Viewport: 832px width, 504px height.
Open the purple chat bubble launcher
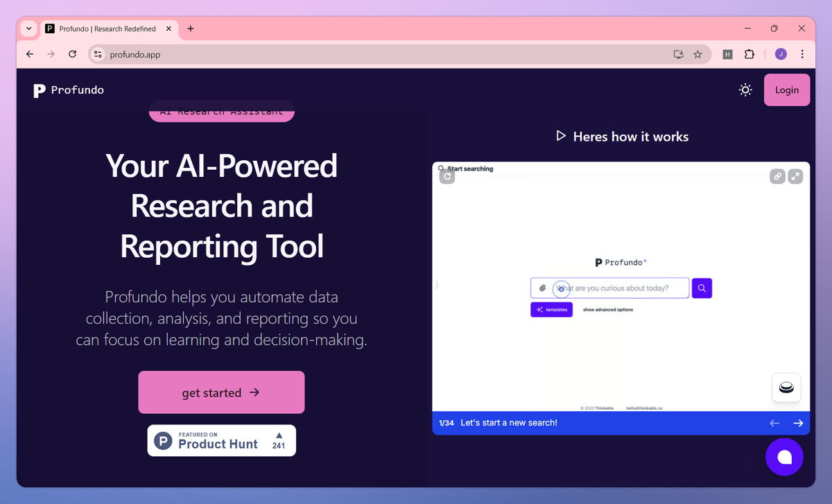point(784,457)
